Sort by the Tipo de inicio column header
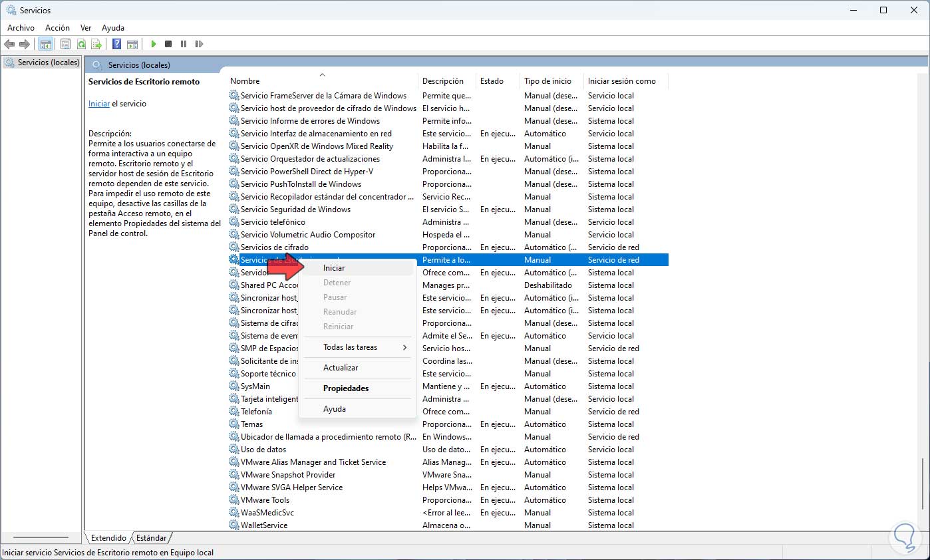Screen dimensions: 930x560 [x=551, y=81]
